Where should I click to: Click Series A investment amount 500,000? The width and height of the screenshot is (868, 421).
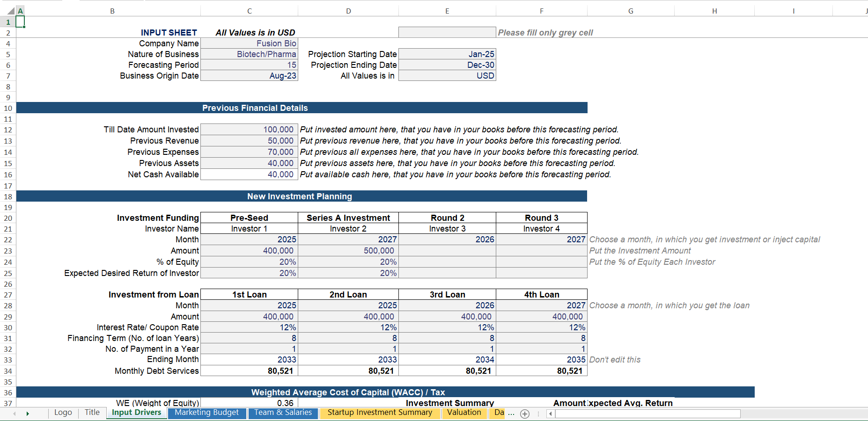pyautogui.click(x=348, y=251)
